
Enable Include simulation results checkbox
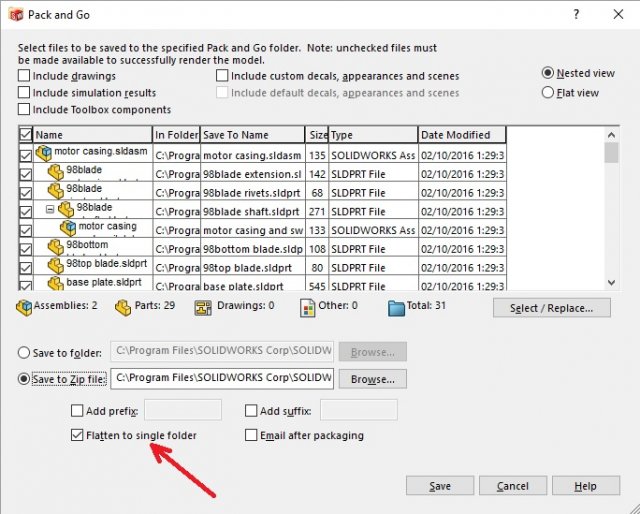point(24,92)
